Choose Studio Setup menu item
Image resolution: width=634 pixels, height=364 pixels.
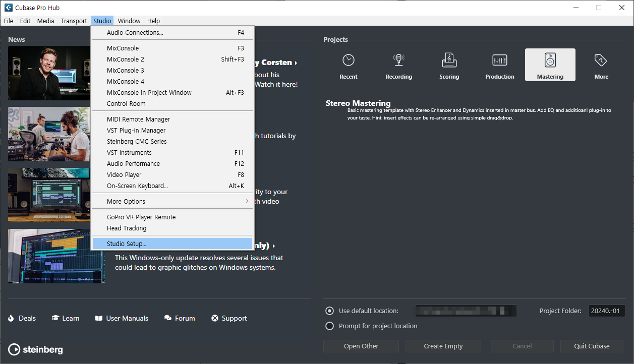[x=172, y=244]
